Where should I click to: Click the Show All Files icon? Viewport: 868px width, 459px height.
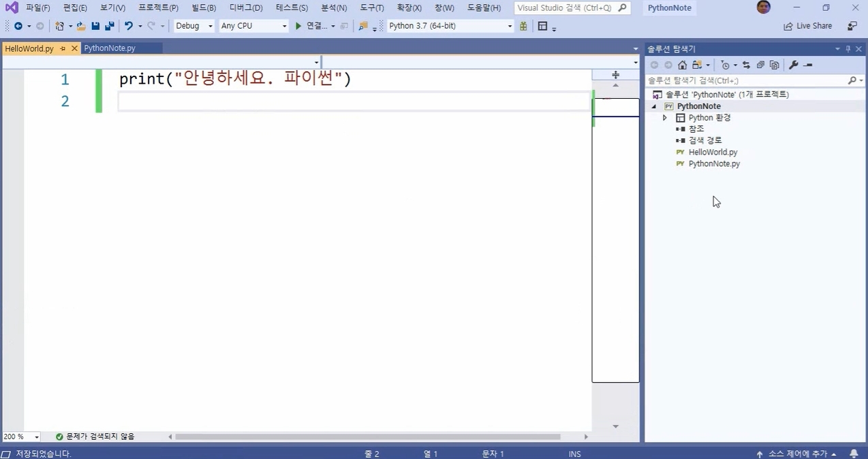(x=774, y=65)
